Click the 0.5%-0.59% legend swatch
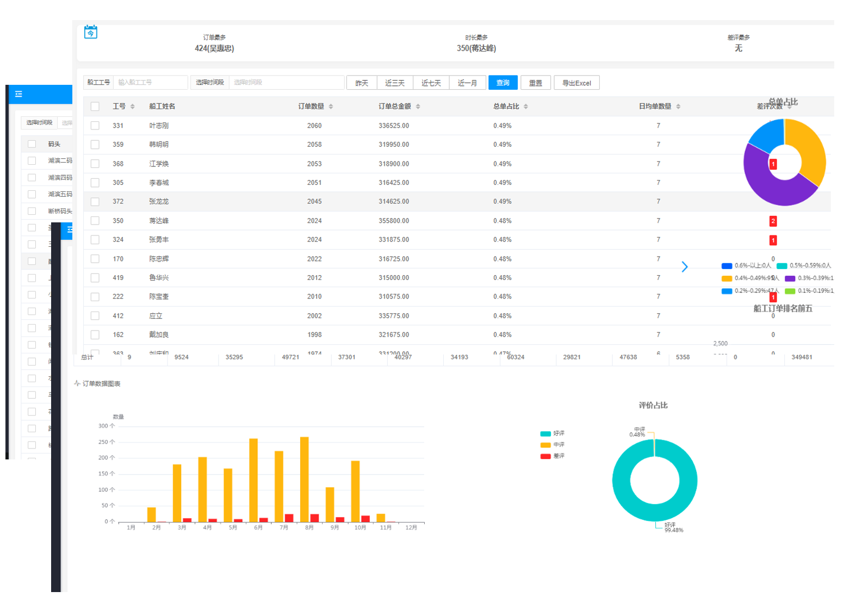The height and width of the screenshot is (616, 856). click(782, 266)
